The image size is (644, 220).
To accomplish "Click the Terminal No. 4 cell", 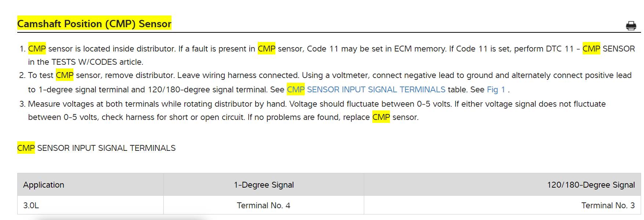I will click(263, 205).
